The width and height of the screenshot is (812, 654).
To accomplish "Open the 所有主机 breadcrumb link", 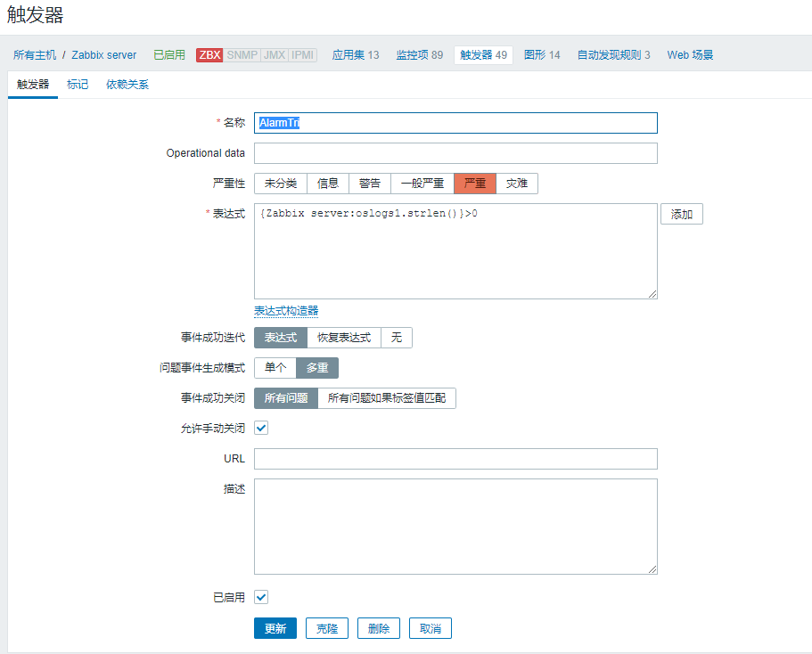I will tap(35, 55).
